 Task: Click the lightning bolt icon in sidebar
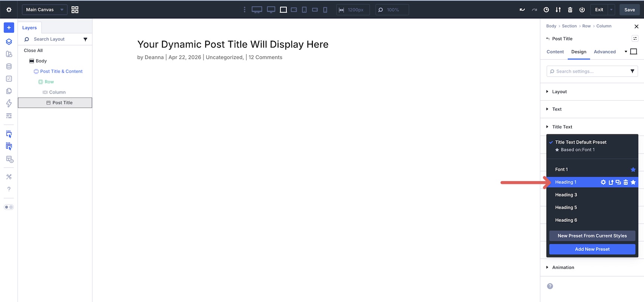[9, 103]
